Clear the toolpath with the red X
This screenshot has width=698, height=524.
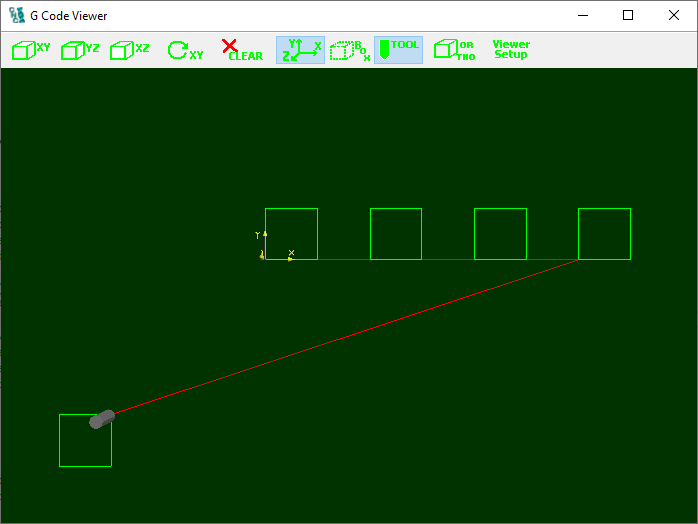pos(241,50)
